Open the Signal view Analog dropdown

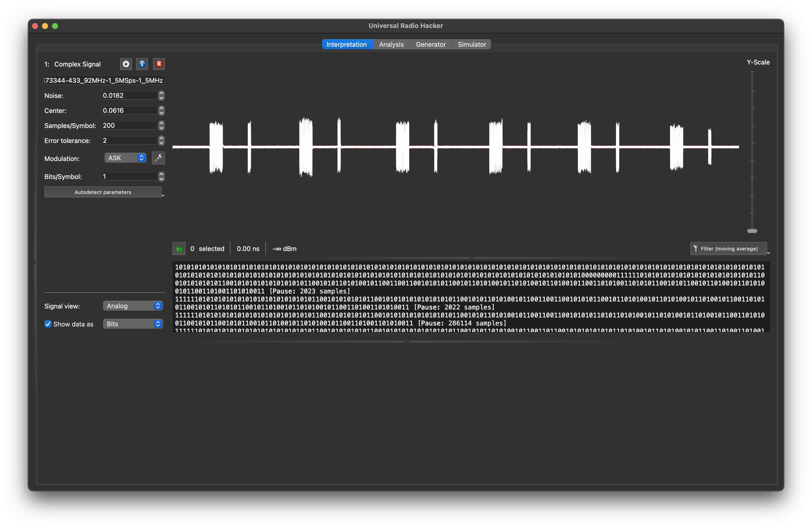tap(133, 306)
